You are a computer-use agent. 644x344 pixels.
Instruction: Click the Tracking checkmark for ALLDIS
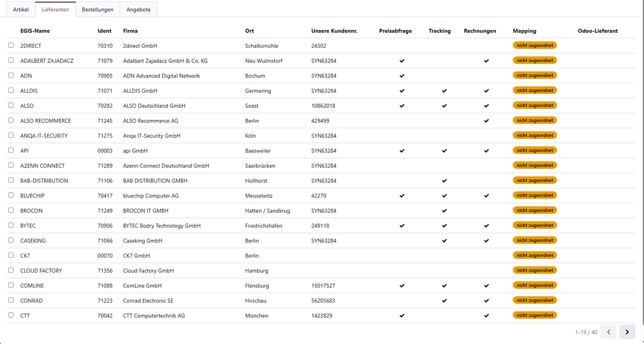(445, 90)
